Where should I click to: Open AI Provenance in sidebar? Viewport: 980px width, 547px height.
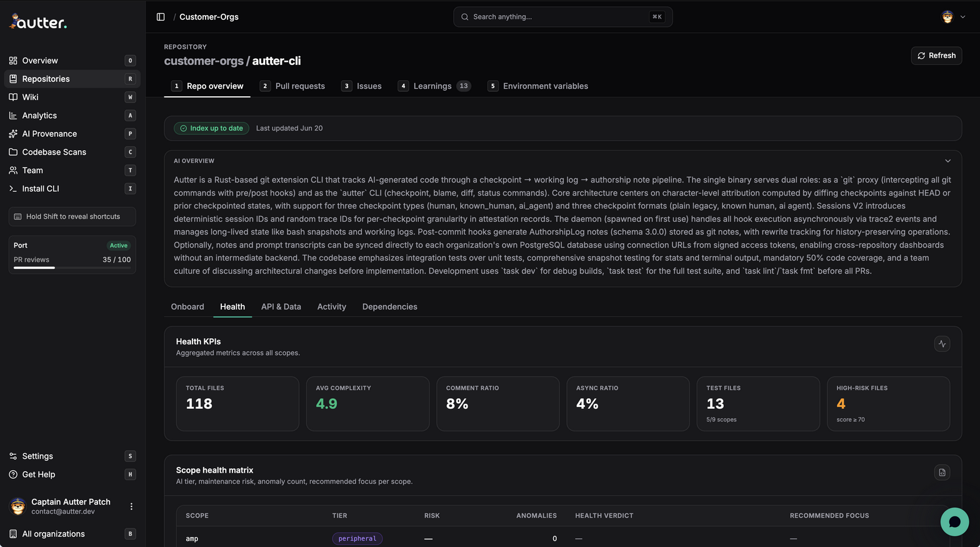point(72,134)
